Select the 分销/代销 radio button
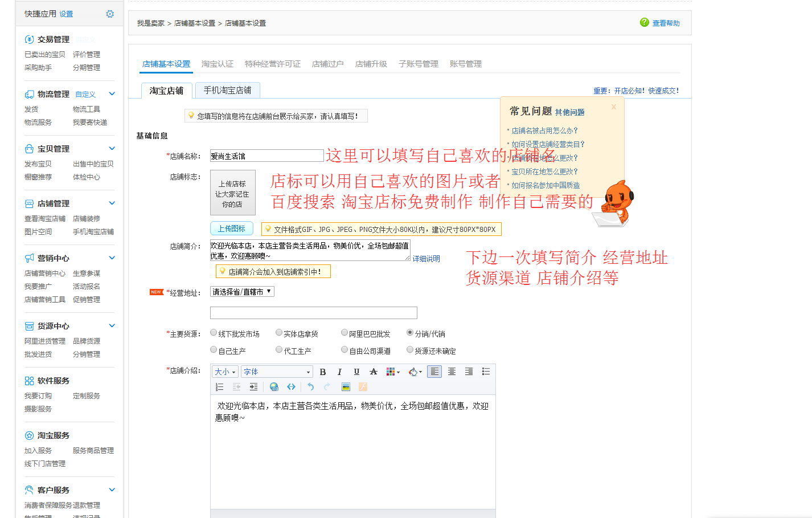This screenshot has width=812, height=518. (410, 333)
